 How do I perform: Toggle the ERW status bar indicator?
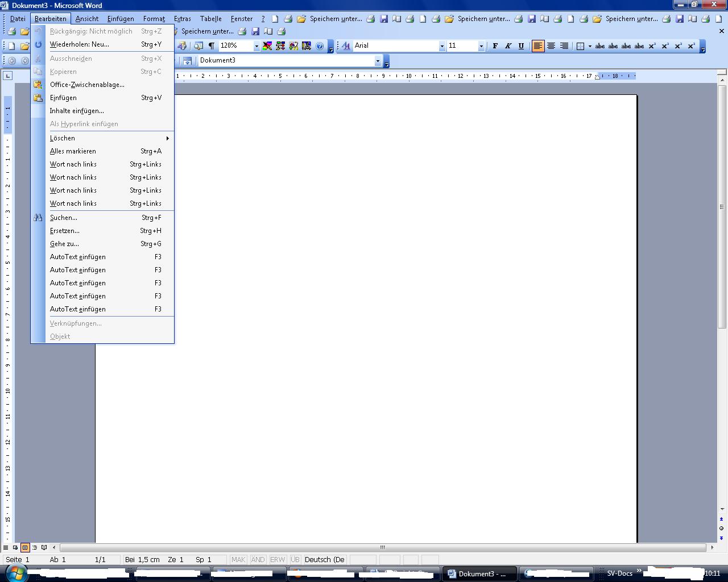(x=278, y=559)
